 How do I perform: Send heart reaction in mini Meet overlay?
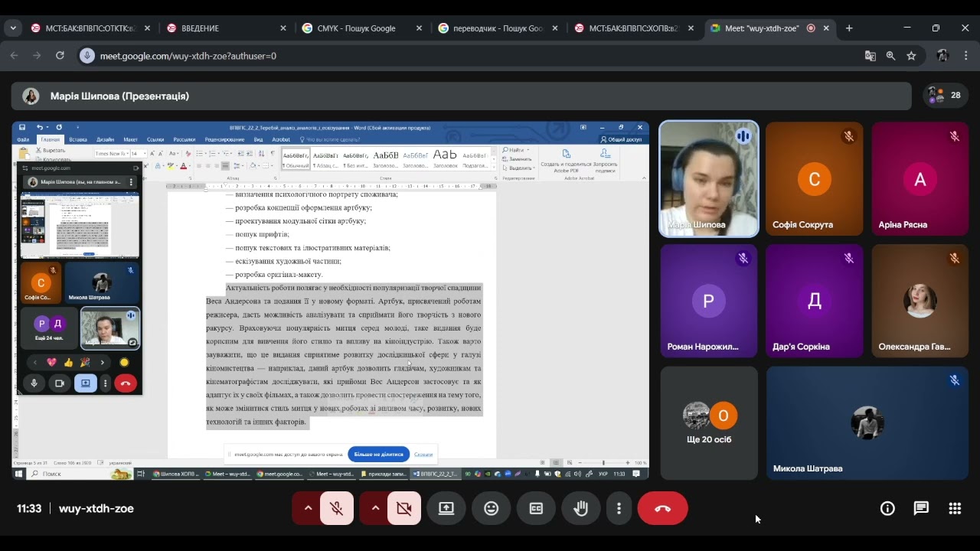pyautogui.click(x=52, y=362)
